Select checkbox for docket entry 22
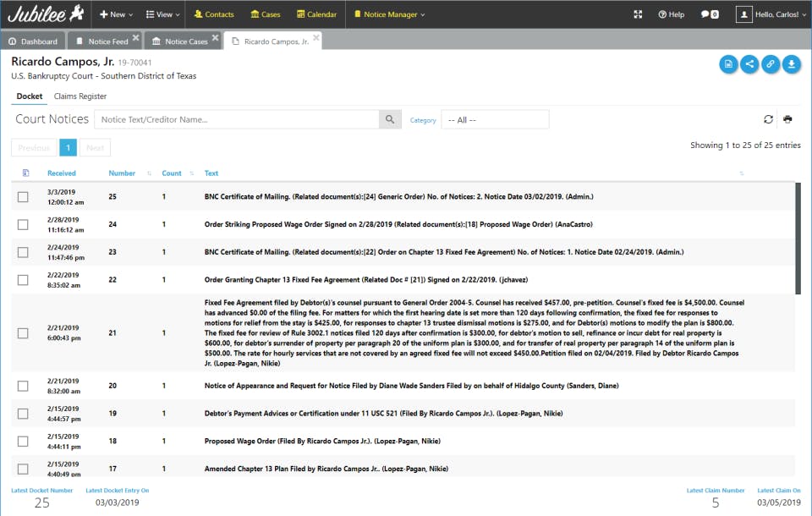The height and width of the screenshot is (516, 812). point(23,280)
